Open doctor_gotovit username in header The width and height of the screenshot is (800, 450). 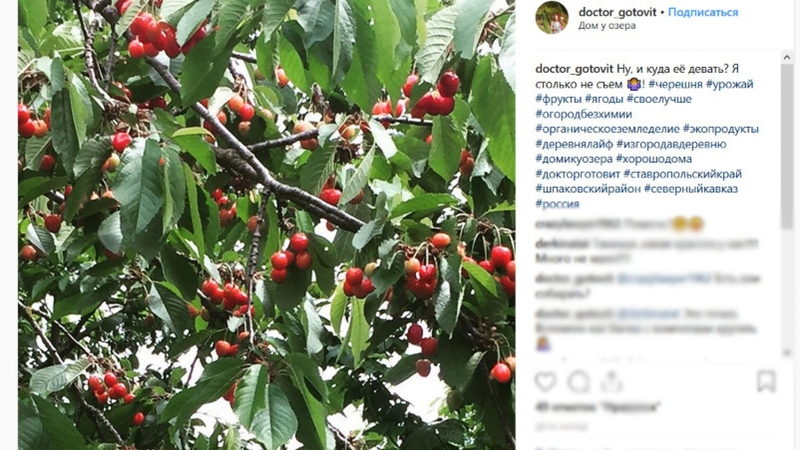(x=617, y=12)
